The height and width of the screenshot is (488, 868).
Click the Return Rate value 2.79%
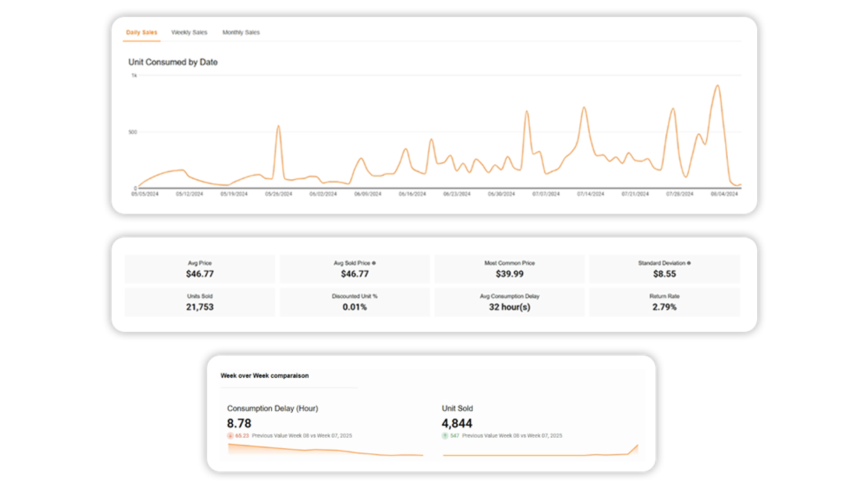[x=664, y=306]
